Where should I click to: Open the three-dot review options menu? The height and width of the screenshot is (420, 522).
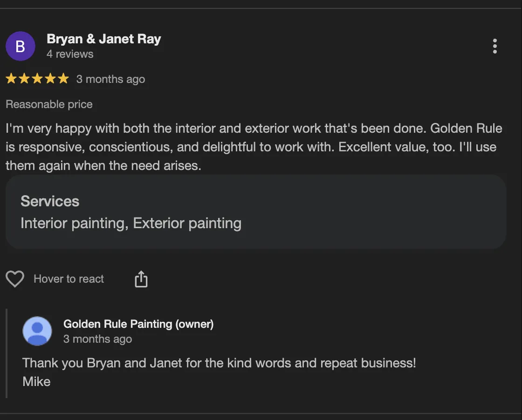(495, 46)
